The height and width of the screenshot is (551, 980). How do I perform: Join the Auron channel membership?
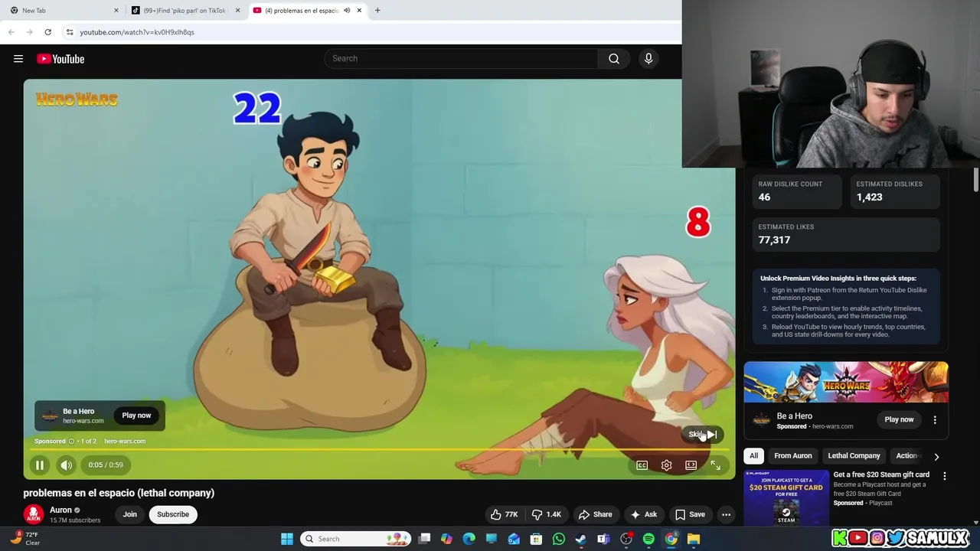coord(129,514)
